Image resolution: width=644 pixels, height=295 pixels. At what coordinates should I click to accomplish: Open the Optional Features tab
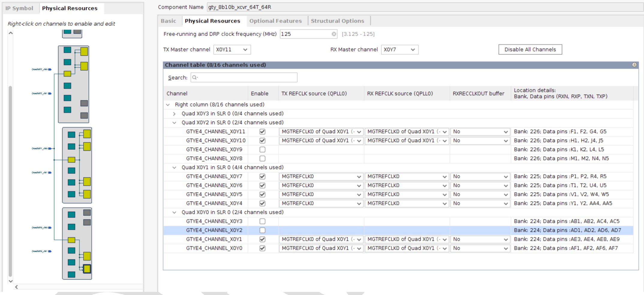coord(276,21)
